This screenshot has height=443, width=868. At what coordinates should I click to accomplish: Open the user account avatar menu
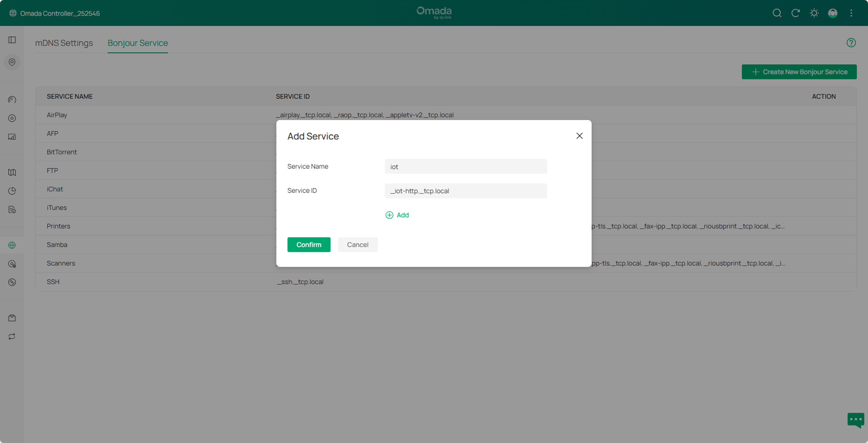click(833, 13)
